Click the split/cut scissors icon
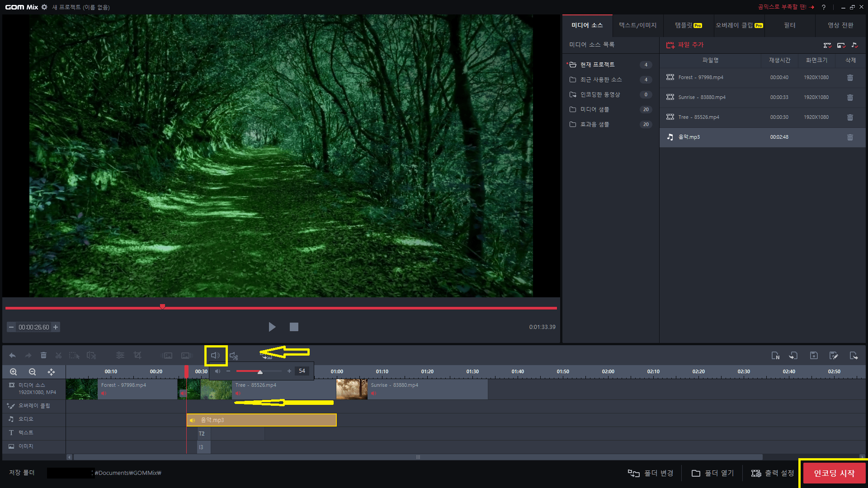Viewport: 868px width, 488px height. tap(58, 356)
